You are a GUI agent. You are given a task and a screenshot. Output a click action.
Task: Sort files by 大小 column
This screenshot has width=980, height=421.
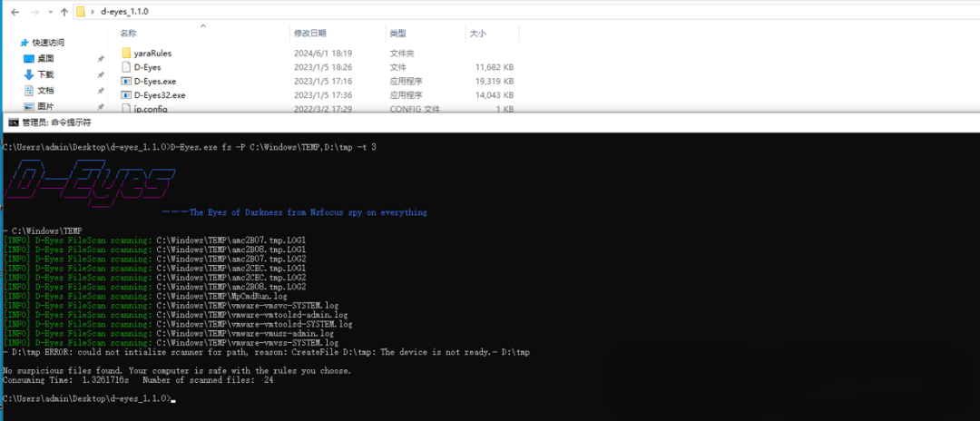[x=478, y=33]
